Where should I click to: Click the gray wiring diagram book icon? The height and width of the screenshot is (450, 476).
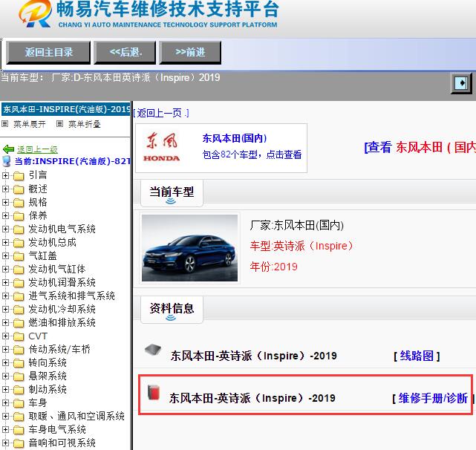pos(153,350)
